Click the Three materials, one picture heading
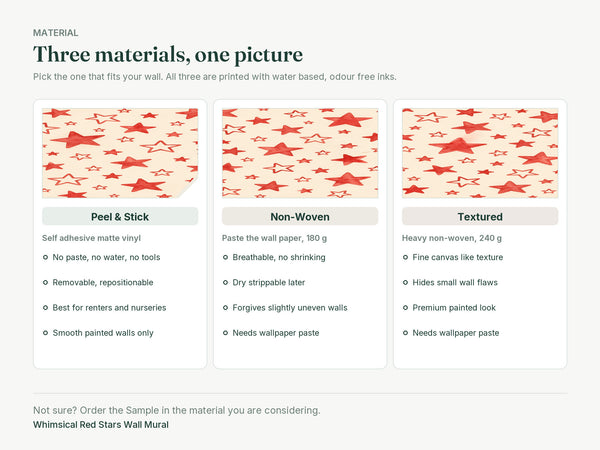 pos(168,54)
